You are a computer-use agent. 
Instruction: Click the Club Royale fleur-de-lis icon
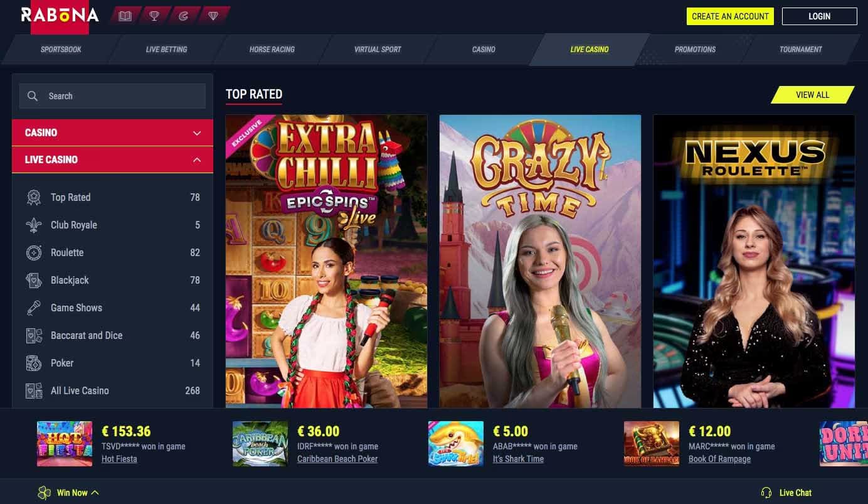pos(34,225)
